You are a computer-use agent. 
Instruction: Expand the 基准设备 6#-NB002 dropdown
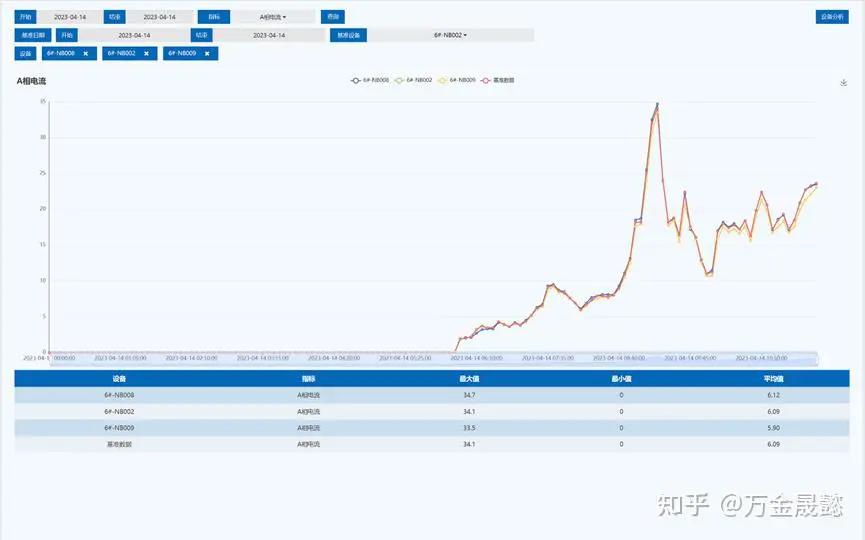tap(450, 35)
